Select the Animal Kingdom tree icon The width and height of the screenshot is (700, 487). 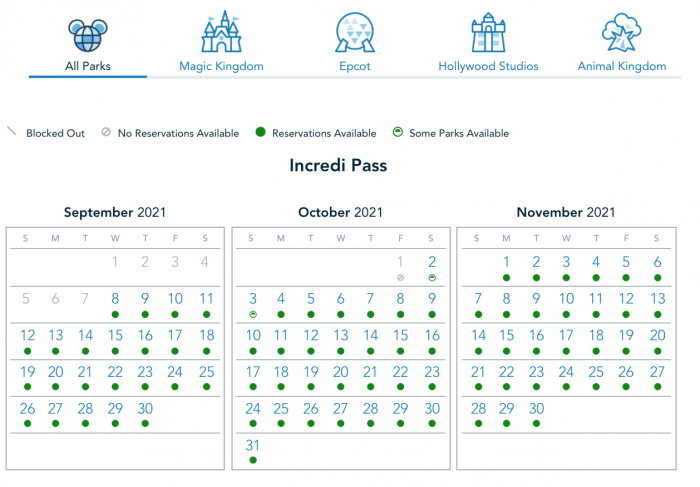click(621, 32)
